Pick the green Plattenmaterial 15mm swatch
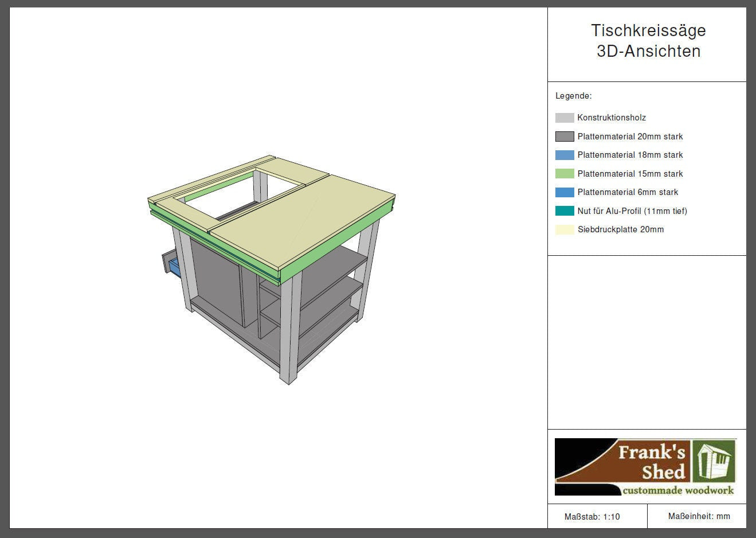The image size is (756, 538). (x=564, y=174)
